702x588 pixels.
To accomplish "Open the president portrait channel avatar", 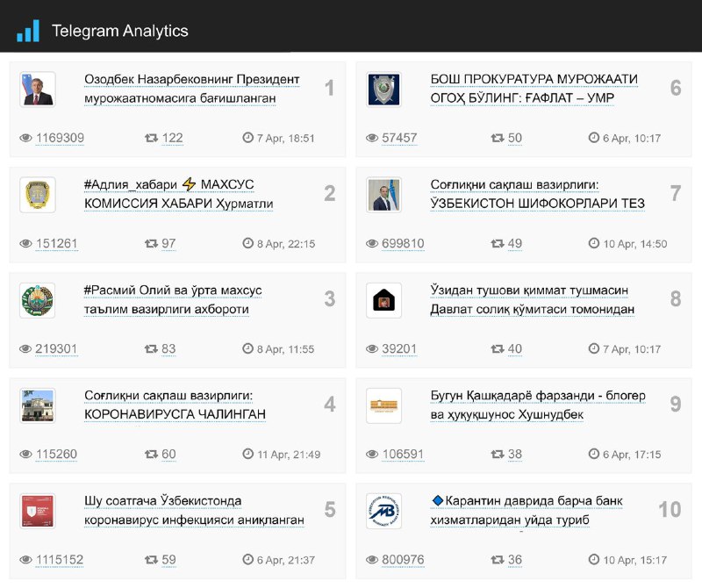I will 38,90.
